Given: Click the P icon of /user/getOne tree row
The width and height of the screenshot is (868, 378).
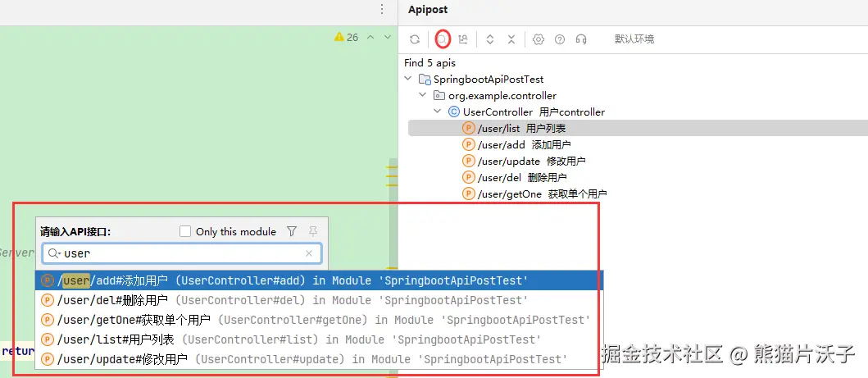Looking at the screenshot, I should pos(469,194).
